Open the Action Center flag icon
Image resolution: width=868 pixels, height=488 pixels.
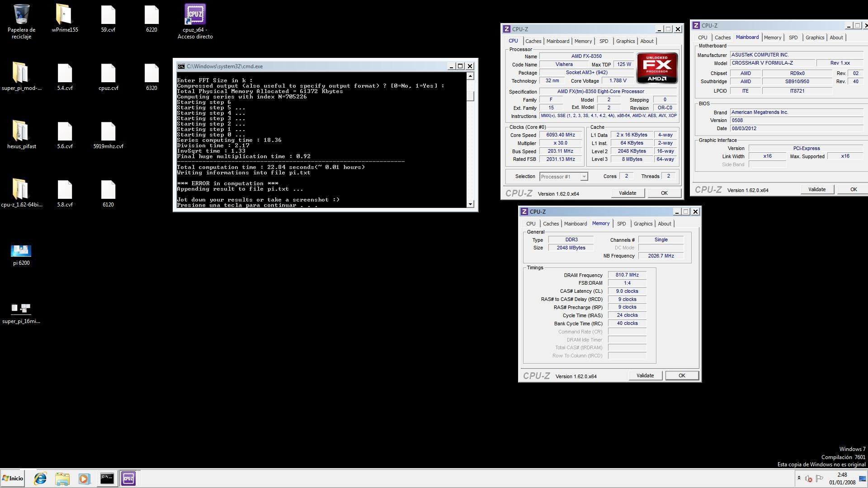819,479
